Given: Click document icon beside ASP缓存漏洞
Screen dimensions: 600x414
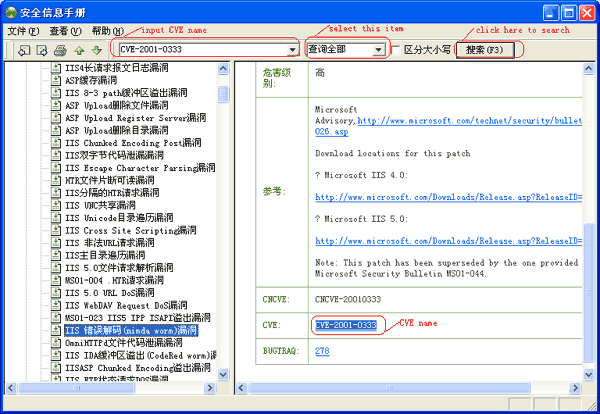Looking at the screenshot, I should coord(57,80).
